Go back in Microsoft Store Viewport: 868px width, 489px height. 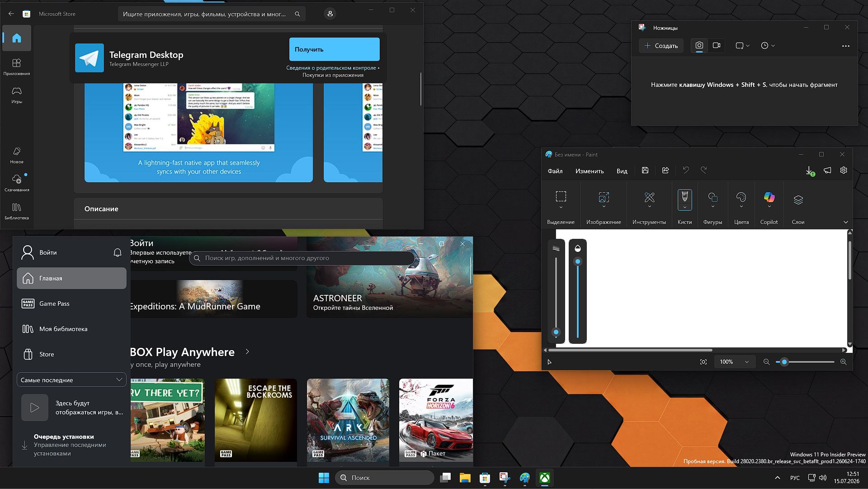[11, 14]
